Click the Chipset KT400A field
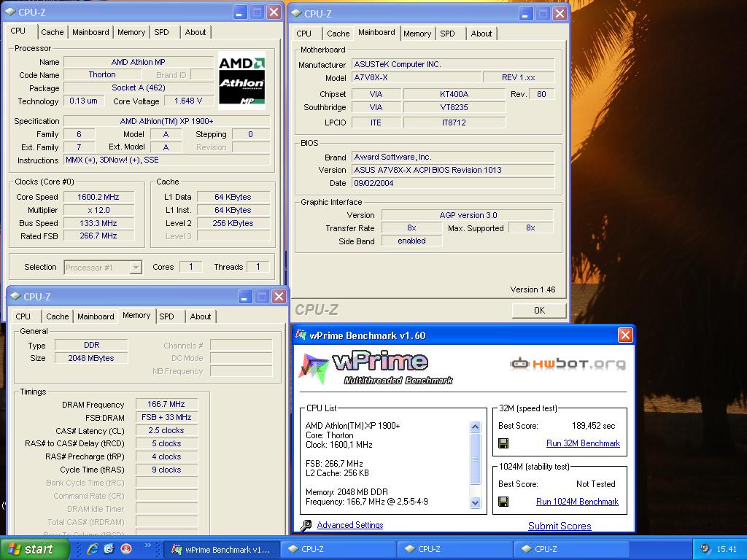 pyautogui.click(x=454, y=94)
